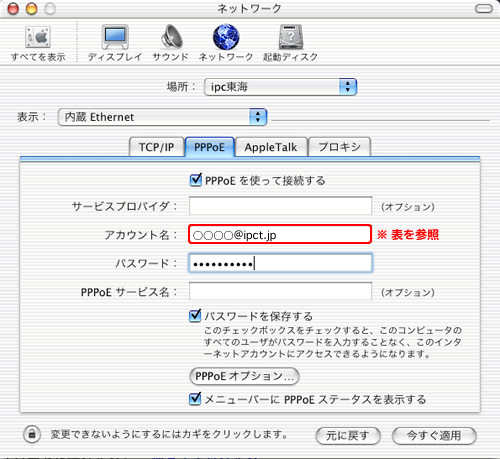Open the Display (ディスプレイ) preferences icon
The image size is (500, 459).
(x=115, y=37)
